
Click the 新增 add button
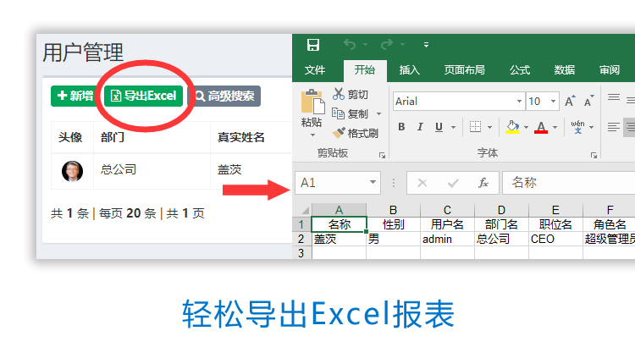pyautogui.click(x=75, y=96)
